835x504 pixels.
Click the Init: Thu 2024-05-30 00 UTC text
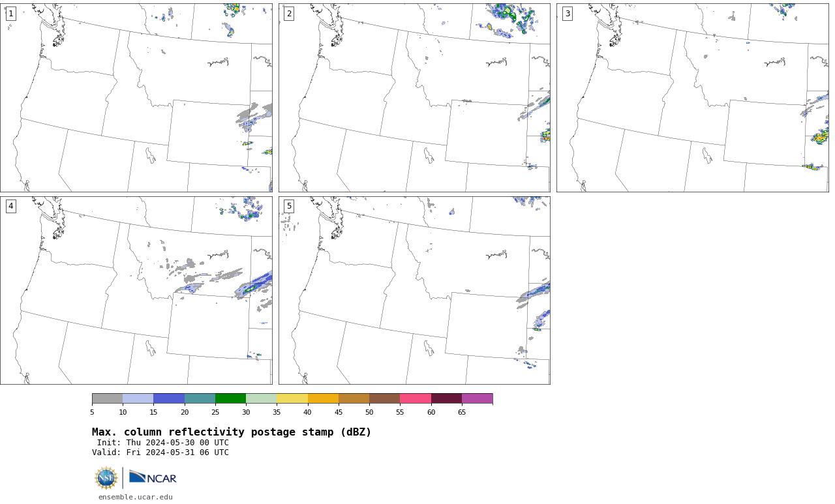point(163,443)
